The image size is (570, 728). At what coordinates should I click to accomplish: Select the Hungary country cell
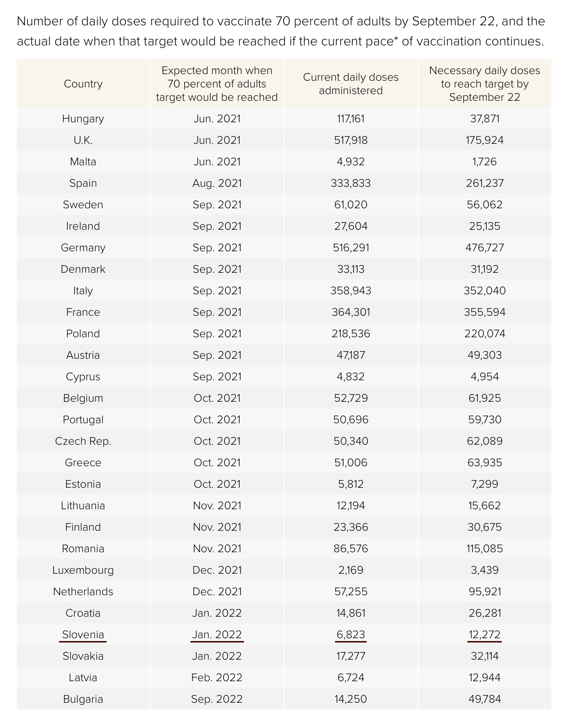point(83,119)
